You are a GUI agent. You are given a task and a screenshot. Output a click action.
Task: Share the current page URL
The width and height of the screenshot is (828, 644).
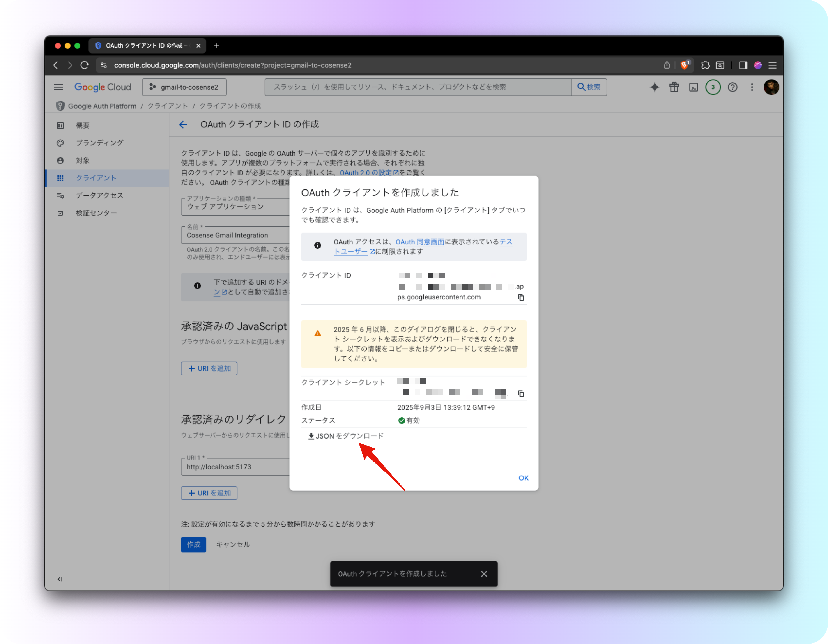667,65
